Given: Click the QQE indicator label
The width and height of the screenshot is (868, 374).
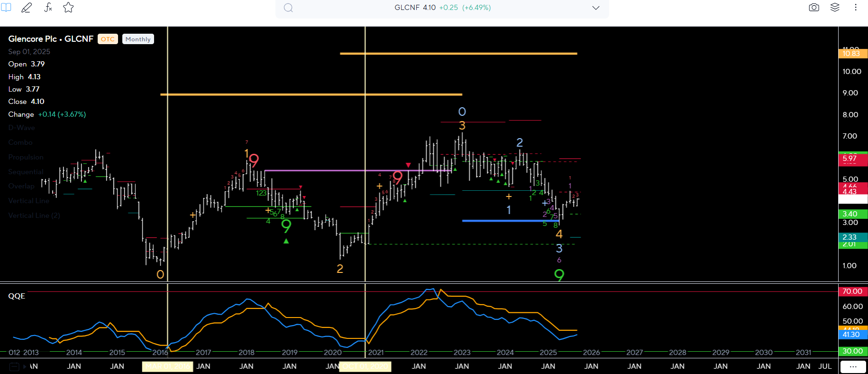Looking at the screenshot, I should [x=17, y=296].
